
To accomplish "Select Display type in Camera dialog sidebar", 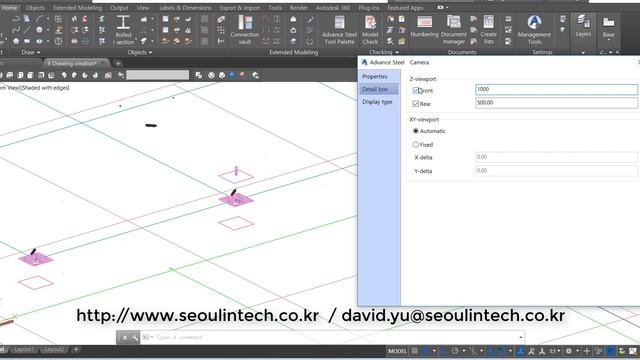I will tap(377, 102).
